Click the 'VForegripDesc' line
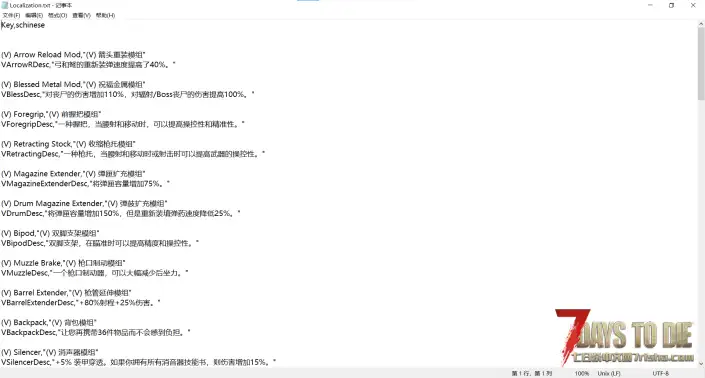 123,124
